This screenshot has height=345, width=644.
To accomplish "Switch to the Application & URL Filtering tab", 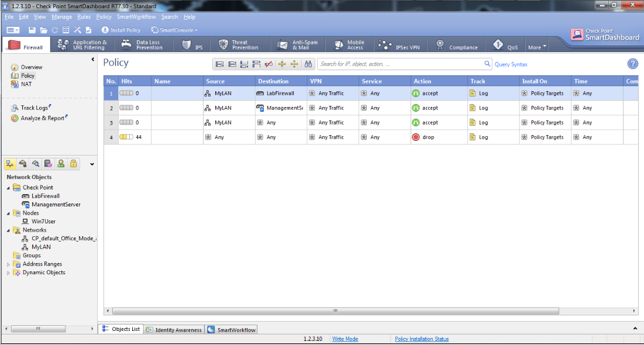I will point(81,45).
